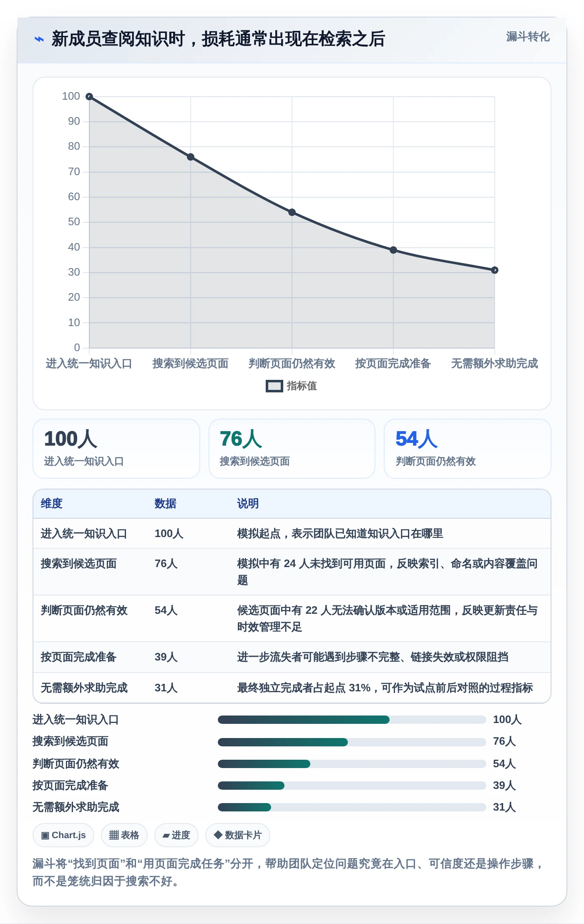
Task: Click the 100人 data card
Action: [116, 449]
